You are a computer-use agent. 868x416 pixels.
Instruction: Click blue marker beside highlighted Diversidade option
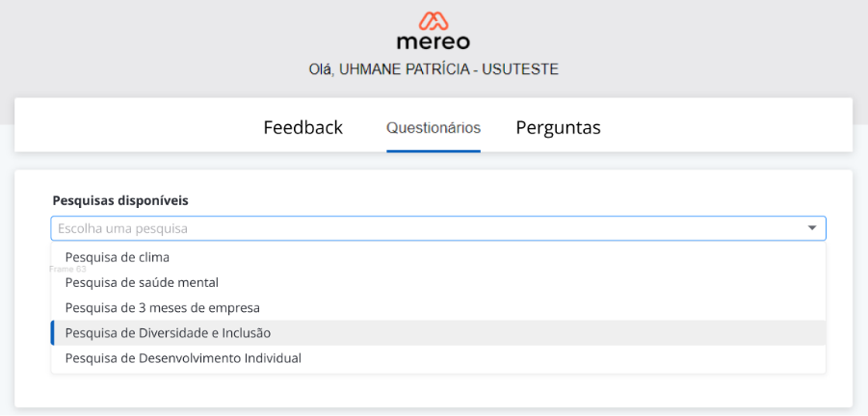53,332
